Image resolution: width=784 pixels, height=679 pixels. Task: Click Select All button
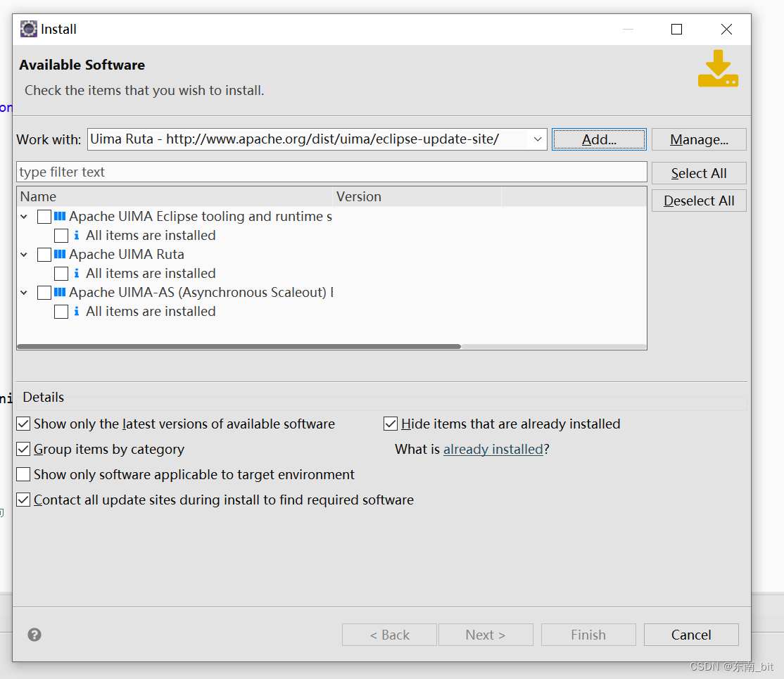(x=699, y=173)
